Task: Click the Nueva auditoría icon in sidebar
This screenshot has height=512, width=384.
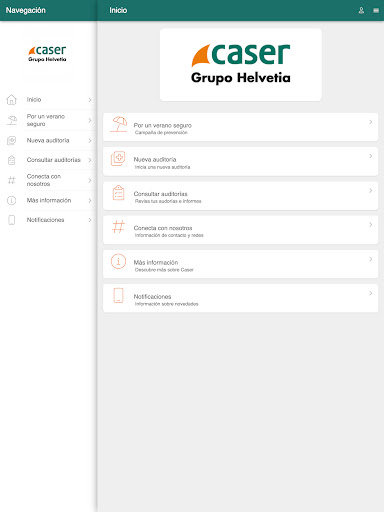Action: tap(12, 140)
